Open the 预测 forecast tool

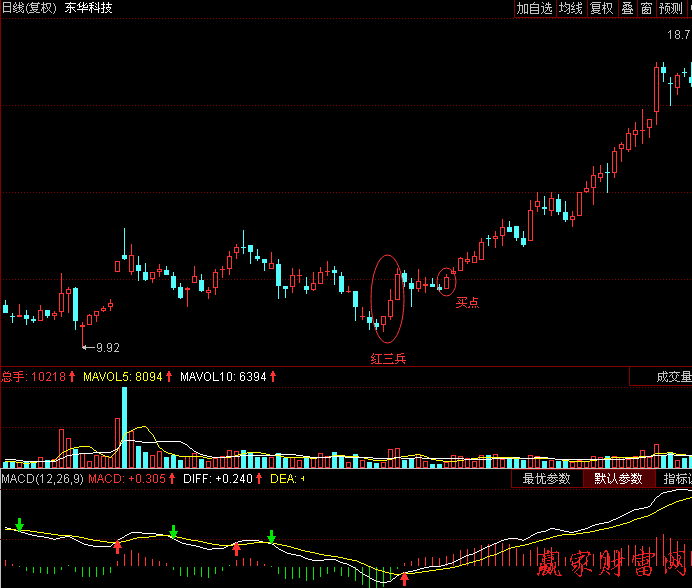pos(670,9)
